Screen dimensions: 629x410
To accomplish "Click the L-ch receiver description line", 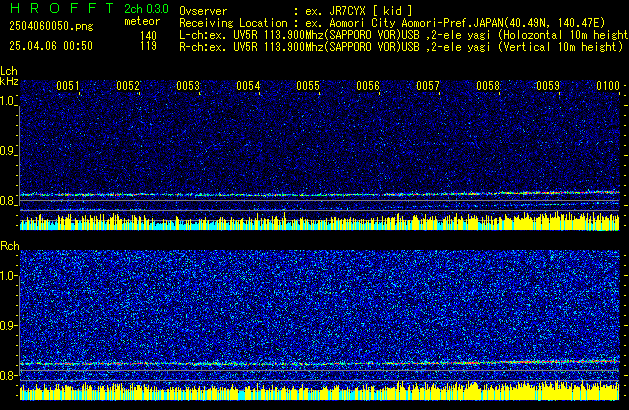I will (x=404, y=35).
